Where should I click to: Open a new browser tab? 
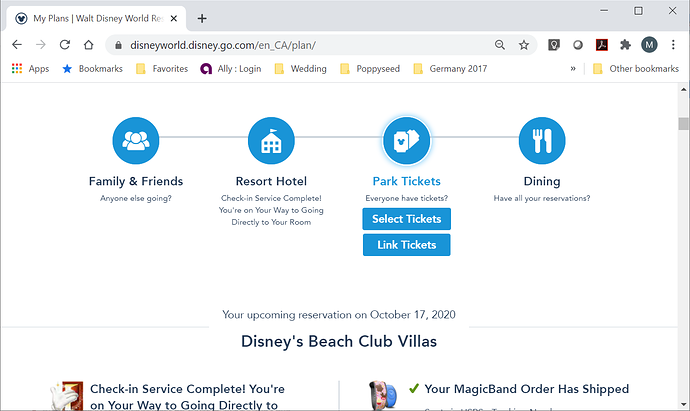pos(202,18)
